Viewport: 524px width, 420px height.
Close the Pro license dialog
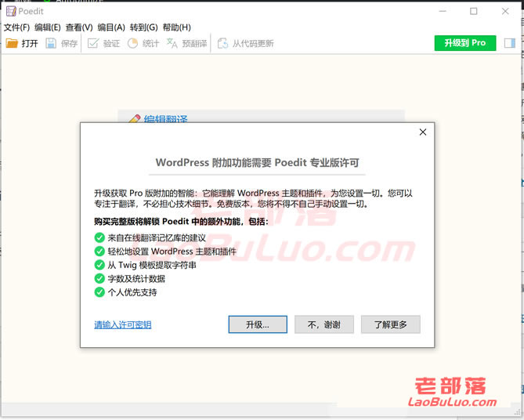pos(423,132)
